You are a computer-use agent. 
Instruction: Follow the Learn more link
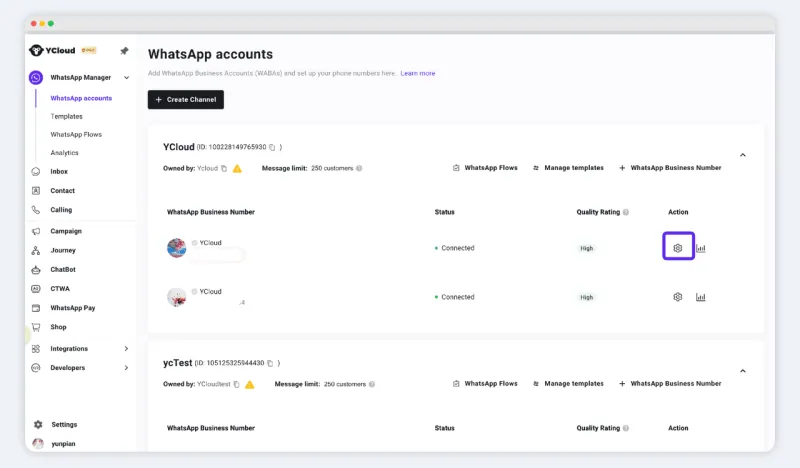tap(418, 73)
